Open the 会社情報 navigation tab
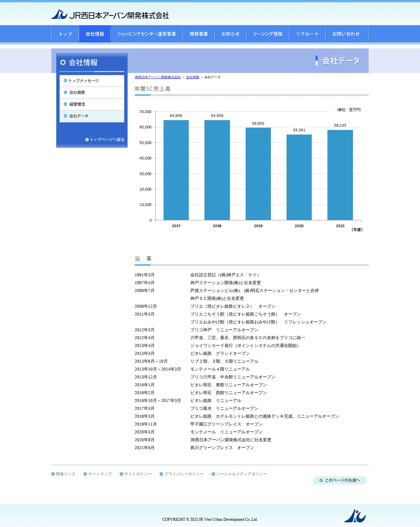 pos(95,34)
